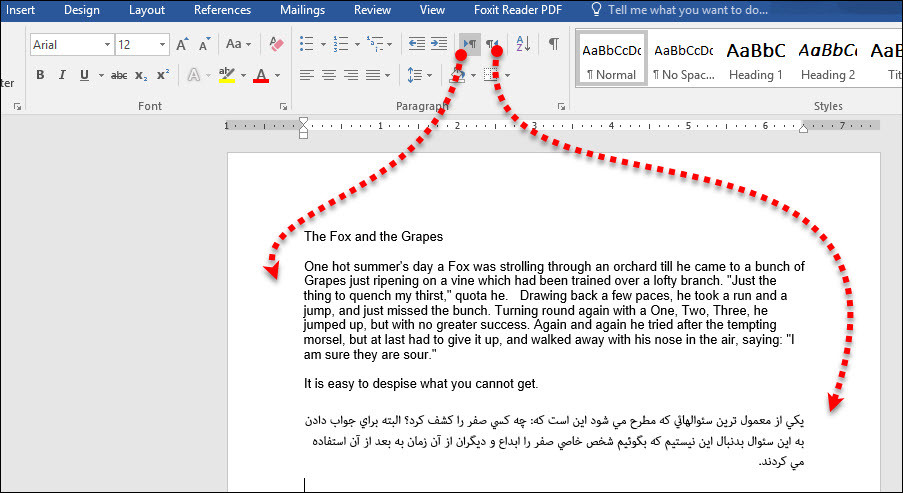Expand font color options arrow
This screenshot has height=493, width=903.
[x=278, y=75]
